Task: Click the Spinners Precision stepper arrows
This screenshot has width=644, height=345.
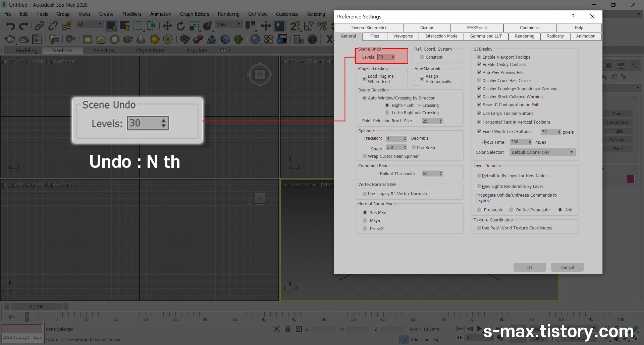Action: click(x=405, y=139)
